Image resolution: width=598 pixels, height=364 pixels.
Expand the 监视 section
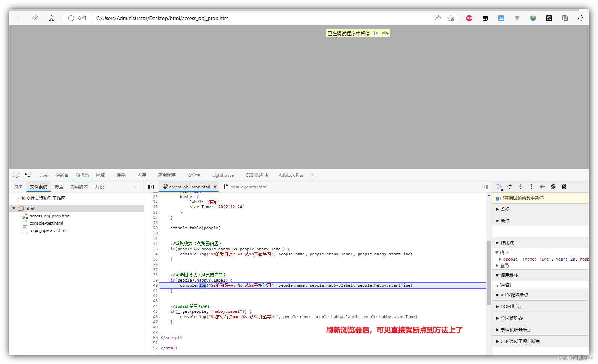[540, 209]
